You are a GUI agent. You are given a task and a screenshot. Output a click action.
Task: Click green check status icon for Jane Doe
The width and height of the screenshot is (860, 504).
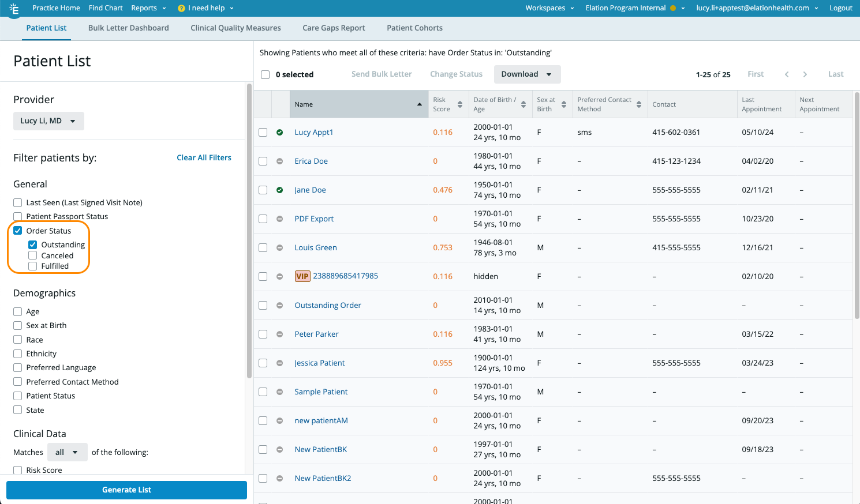point(280,190)
